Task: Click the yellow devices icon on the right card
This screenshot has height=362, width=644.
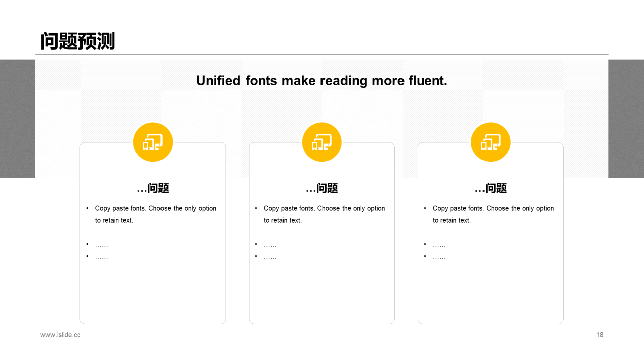Action: (491, 142)
